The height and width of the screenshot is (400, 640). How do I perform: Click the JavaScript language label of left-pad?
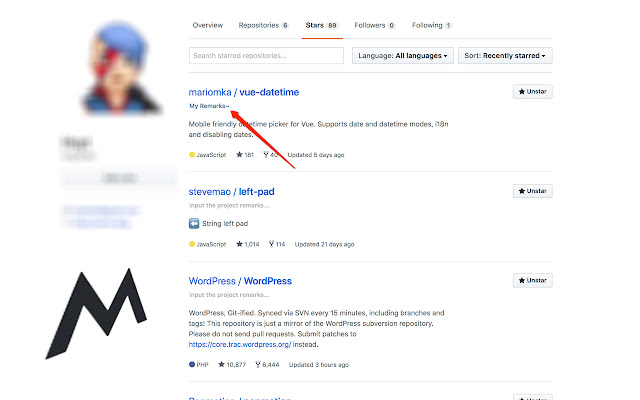tap(207, 244)
